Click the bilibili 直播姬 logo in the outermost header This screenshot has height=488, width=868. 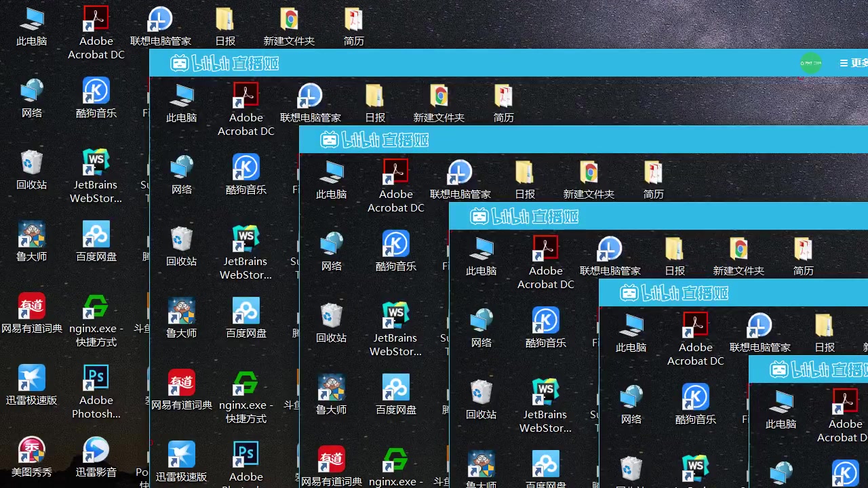tap(224, 64)
